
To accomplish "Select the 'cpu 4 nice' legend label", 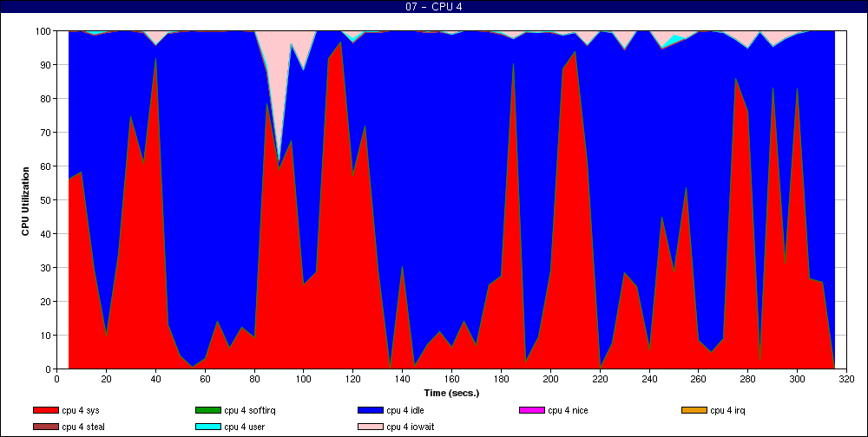I will [568, 410].
